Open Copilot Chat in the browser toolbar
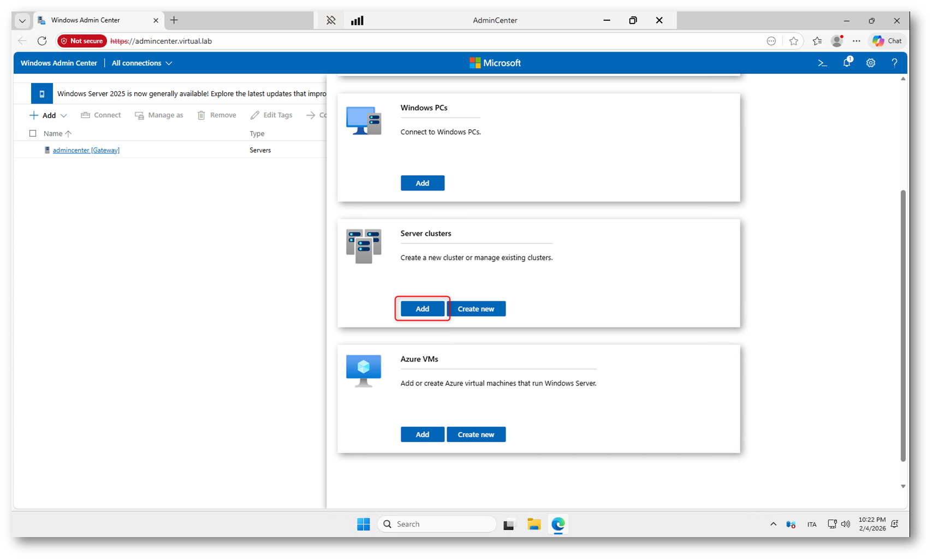Viewport: 933px width, 560px height. tap(887, 41)
